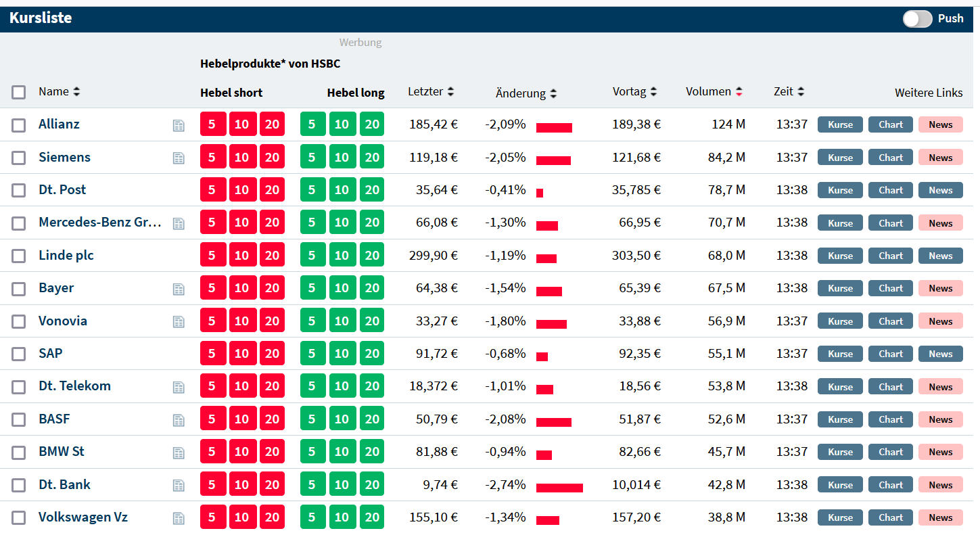Select long leverage 5 for BASF

312,419
